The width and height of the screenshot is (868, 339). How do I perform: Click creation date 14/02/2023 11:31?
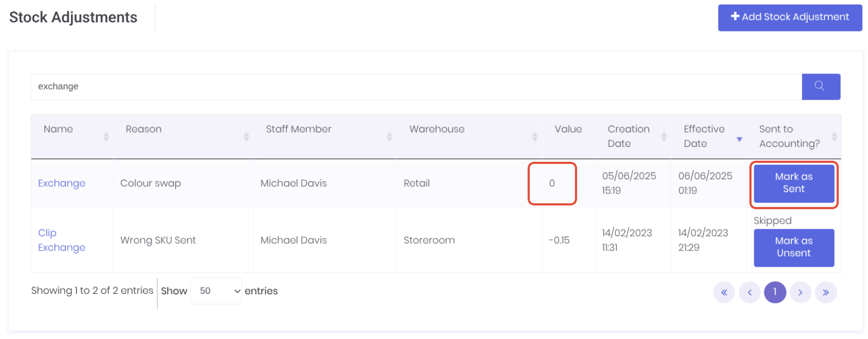[x=627, y=240]
